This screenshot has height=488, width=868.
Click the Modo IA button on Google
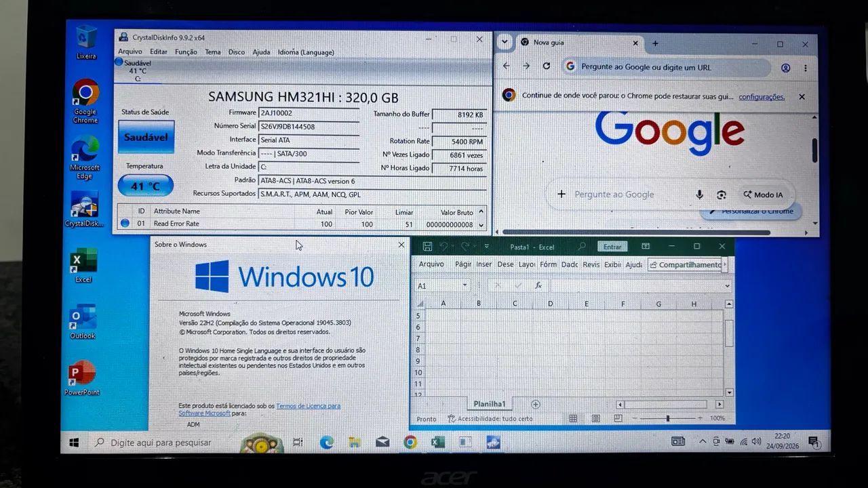pyautogui.click(x=763, y=195)
